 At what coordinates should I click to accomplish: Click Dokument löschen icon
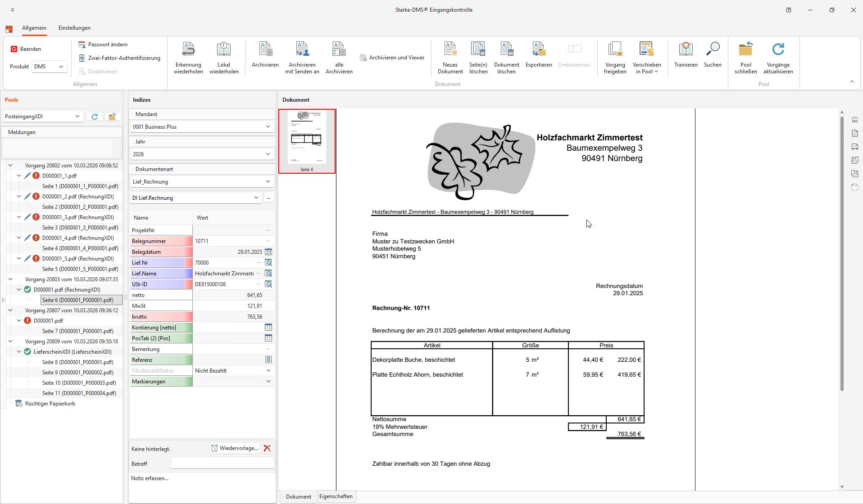(507, 49)
